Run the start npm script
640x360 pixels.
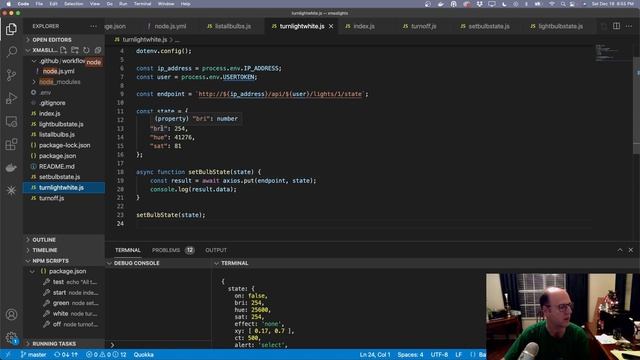70,293
